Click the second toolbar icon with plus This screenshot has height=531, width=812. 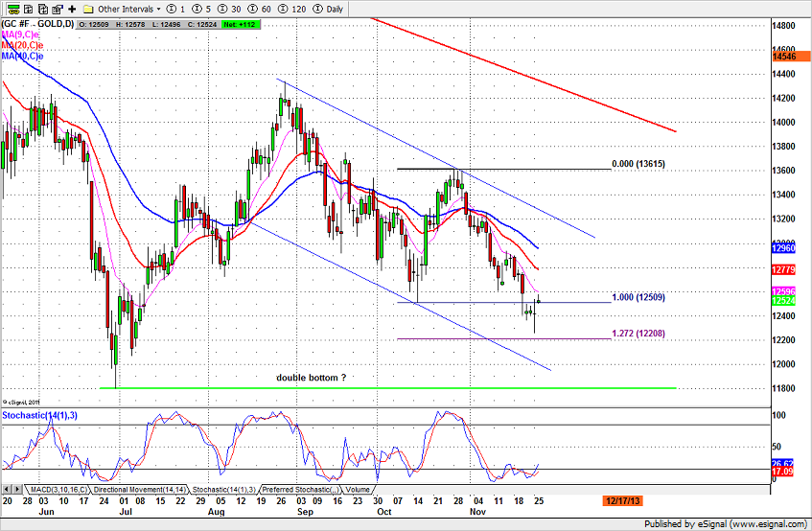28,9
